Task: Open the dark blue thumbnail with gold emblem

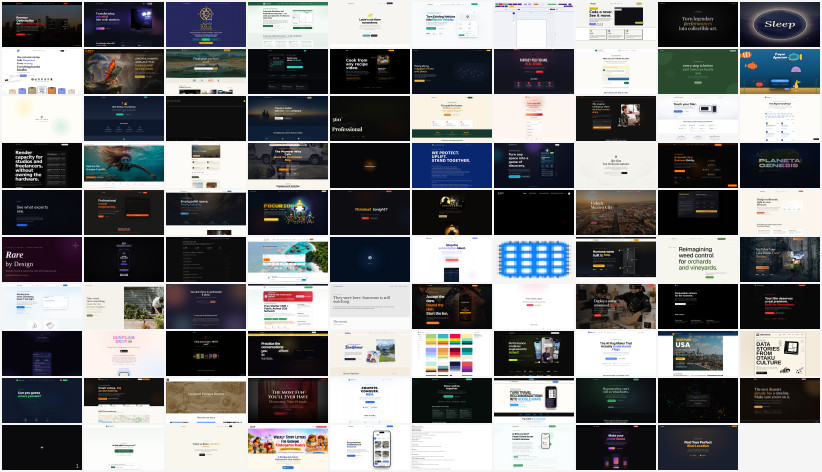Action: 206,25
